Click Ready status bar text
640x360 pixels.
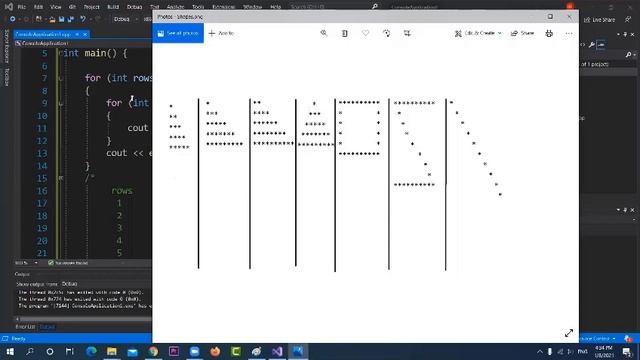[19, 338]
